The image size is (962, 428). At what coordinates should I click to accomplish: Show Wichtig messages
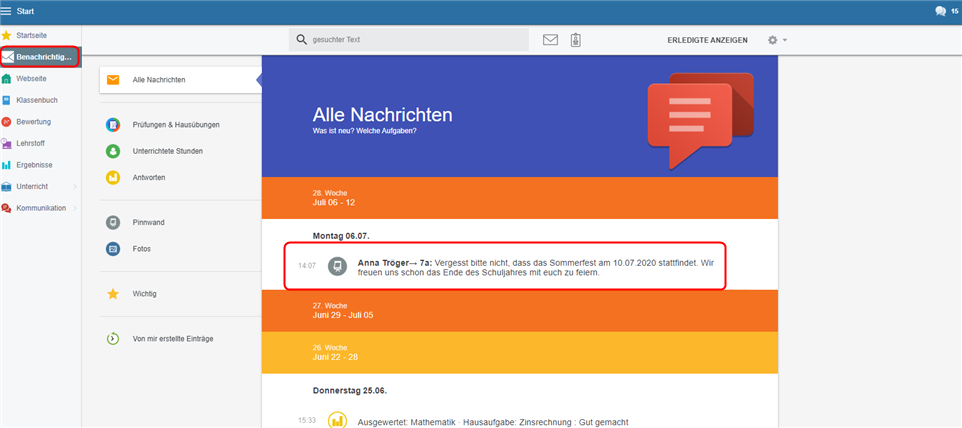[x=145, y=294]
